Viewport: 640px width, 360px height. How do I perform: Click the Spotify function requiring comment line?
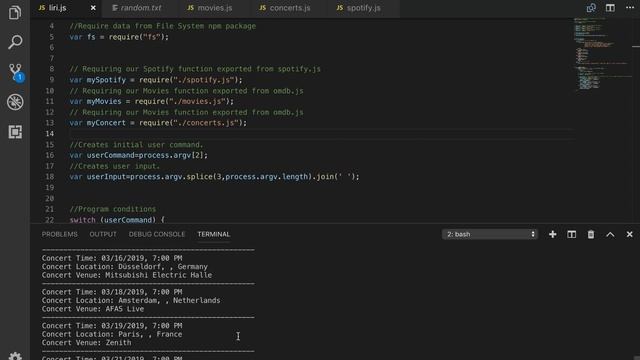[195, 69]
